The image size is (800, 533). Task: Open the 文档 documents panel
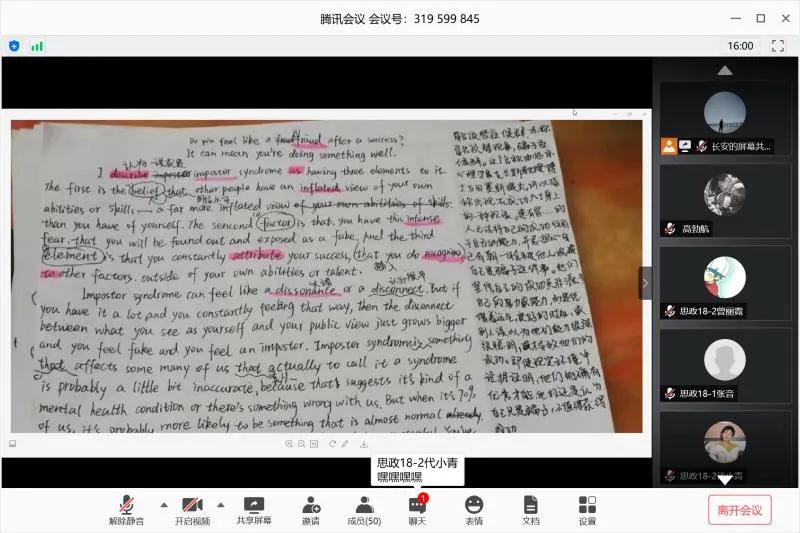point(530,509)
